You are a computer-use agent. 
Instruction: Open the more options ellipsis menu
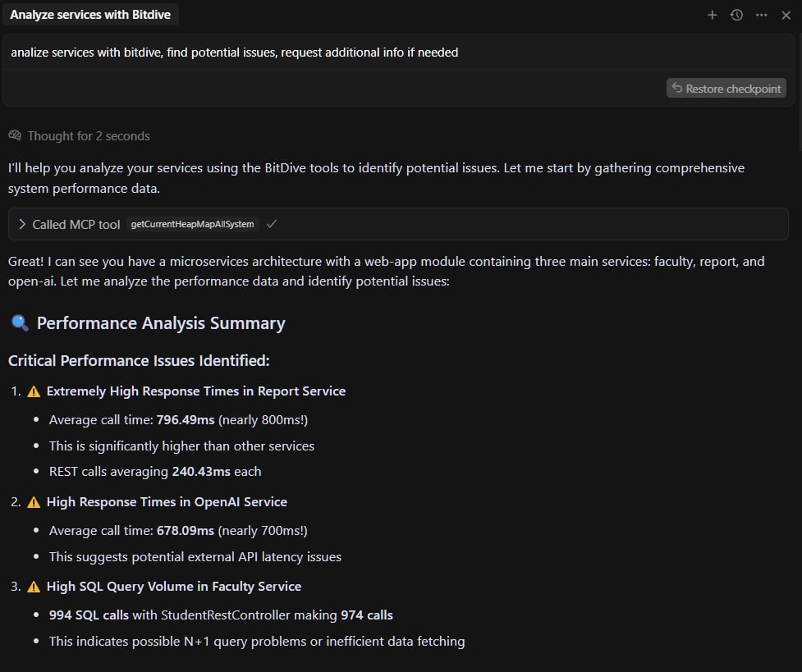click(761, 15)
